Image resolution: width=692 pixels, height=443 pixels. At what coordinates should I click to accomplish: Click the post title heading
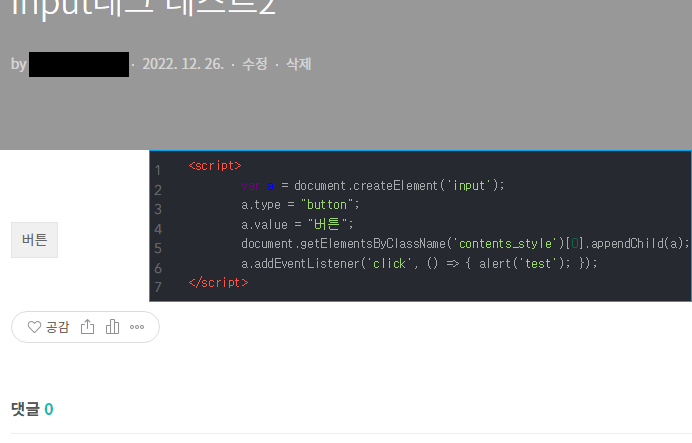[x=143, y=8]
